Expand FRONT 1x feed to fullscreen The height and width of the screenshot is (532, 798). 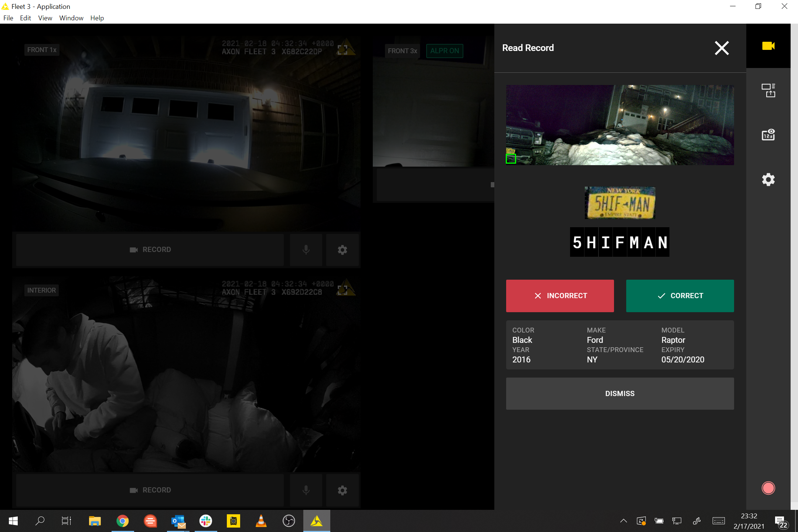342,50
